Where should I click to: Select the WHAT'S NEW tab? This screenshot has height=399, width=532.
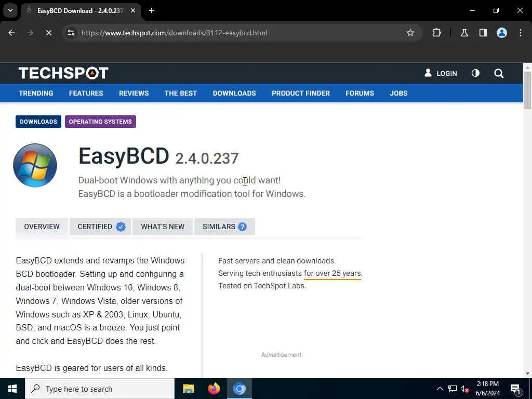[163, 227]
